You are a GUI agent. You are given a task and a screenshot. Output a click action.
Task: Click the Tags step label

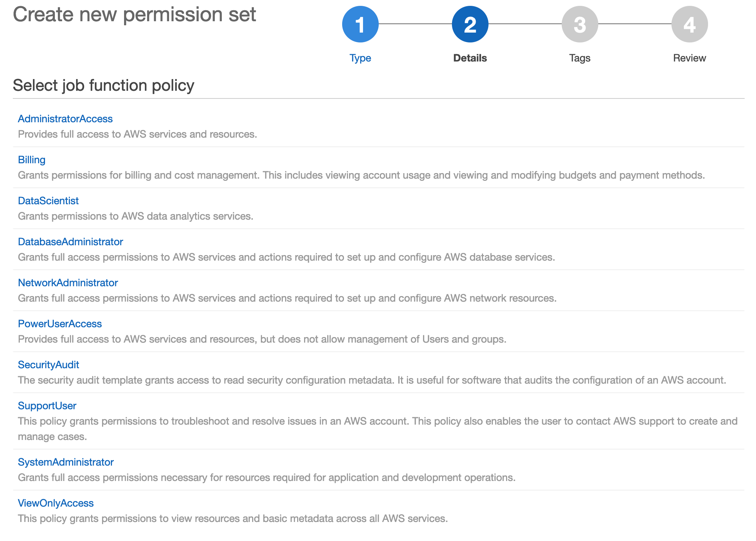(x=580, y=58)
